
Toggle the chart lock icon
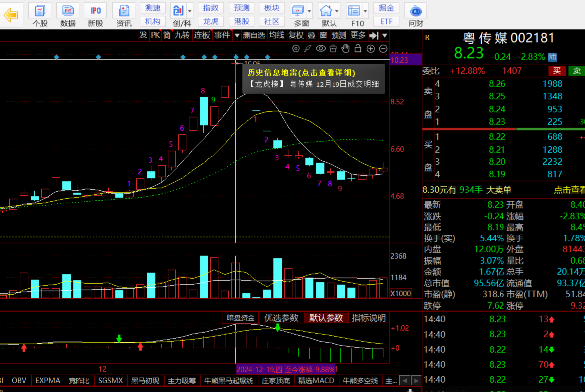tap(358, 49)
